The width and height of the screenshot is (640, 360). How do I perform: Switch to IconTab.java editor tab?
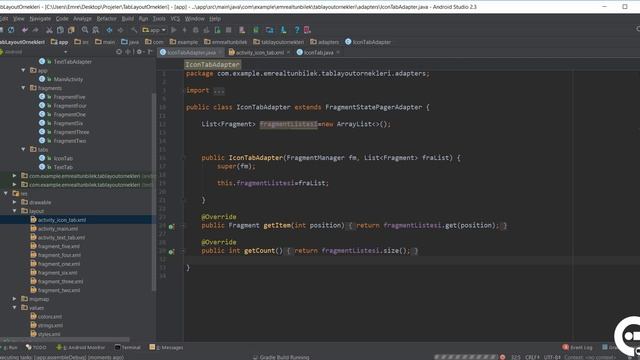318,52
